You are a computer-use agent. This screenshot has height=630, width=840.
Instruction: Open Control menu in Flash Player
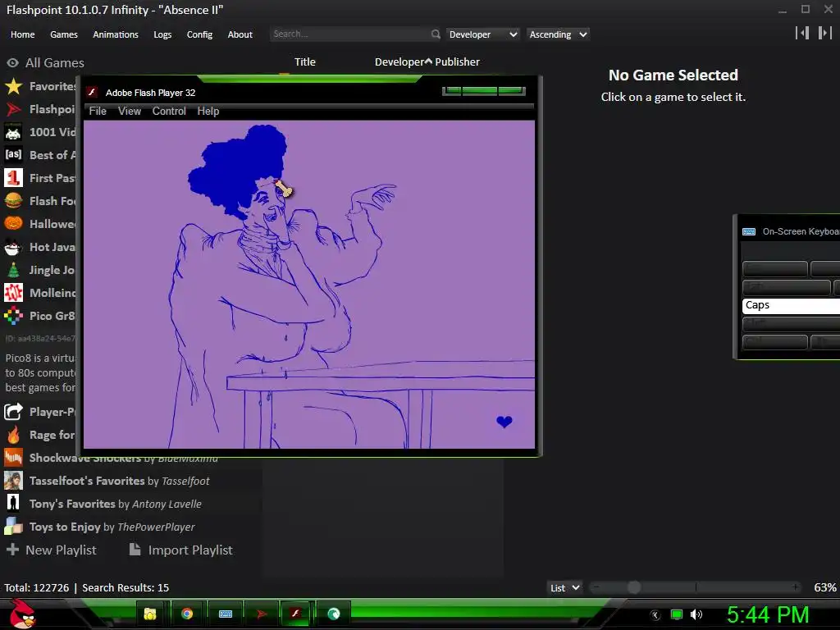pos(169,112)
